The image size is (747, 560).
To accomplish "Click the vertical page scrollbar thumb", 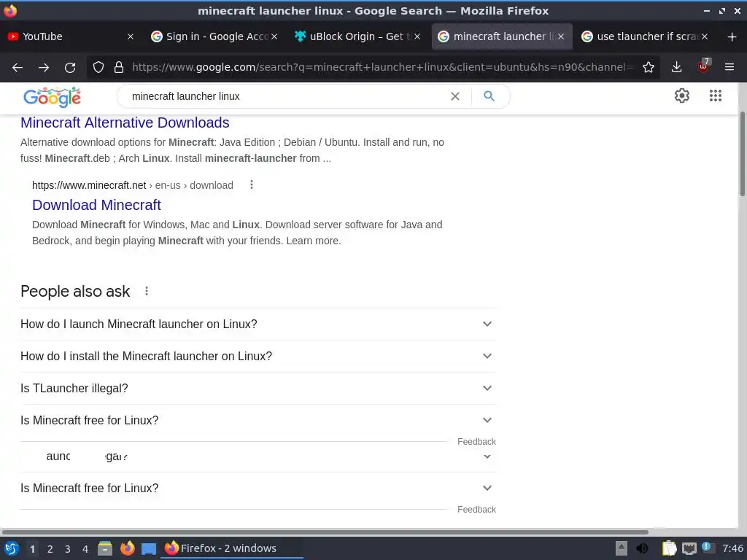I will click(x=742, y=154).
